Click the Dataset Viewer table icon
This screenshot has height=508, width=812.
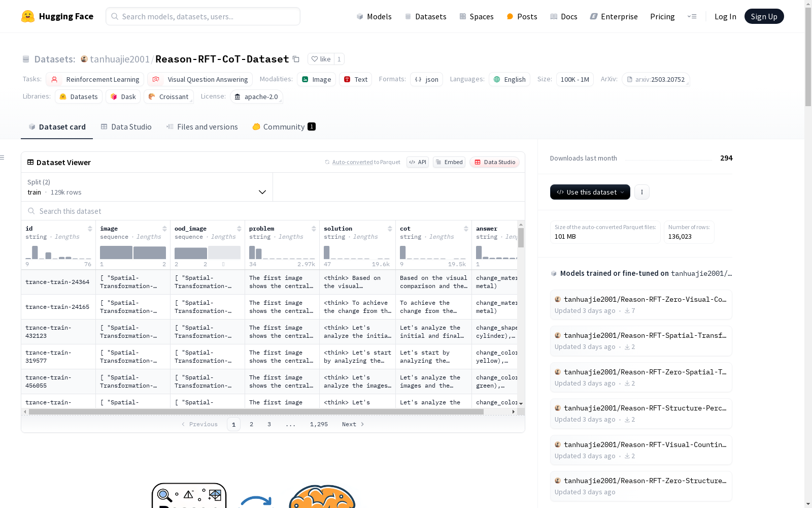(30, 162)
